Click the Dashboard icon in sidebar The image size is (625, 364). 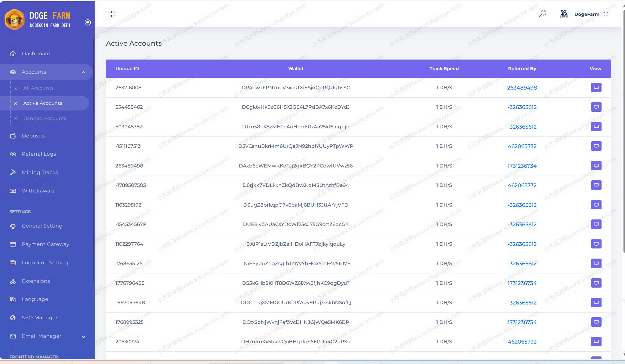tap(13, 53)
